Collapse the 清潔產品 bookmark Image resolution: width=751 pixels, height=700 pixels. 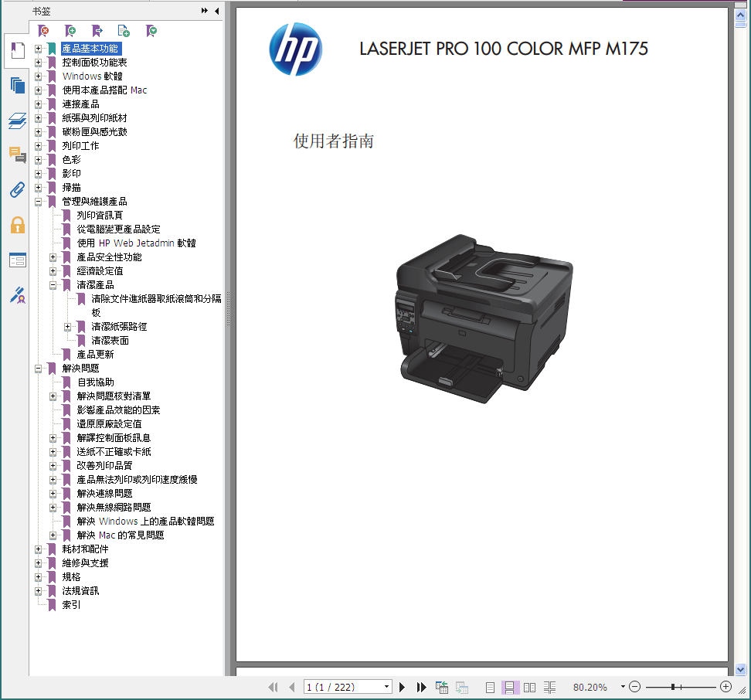tap(53, 285)
